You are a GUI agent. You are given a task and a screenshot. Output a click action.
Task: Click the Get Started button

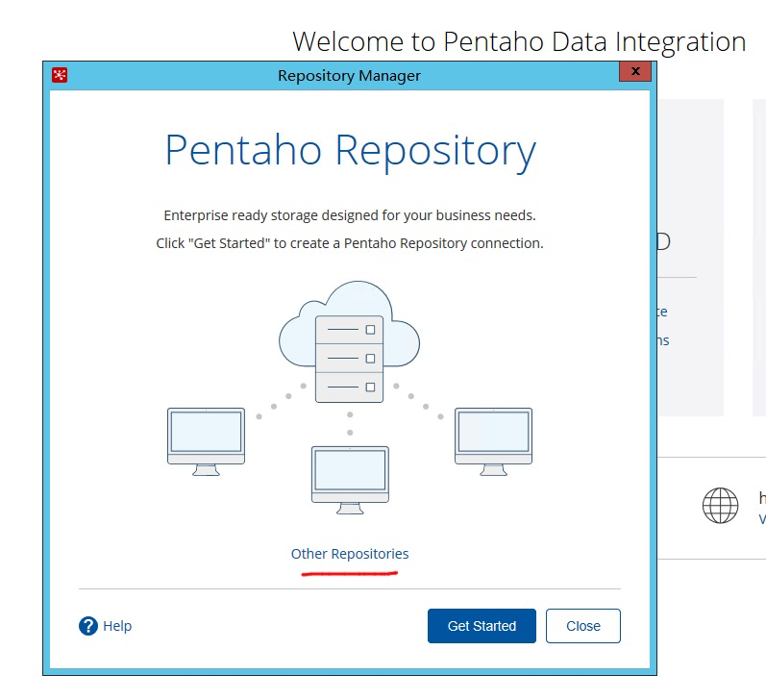pos(482,626)
